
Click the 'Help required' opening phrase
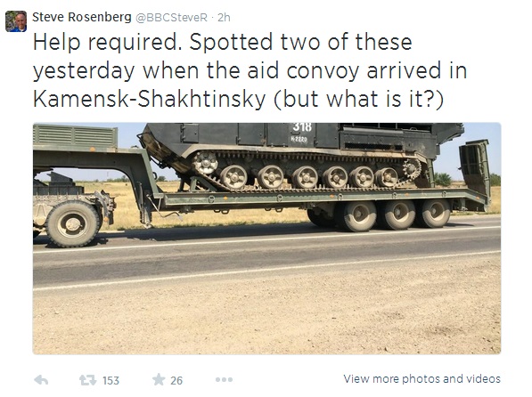[108, 43]
